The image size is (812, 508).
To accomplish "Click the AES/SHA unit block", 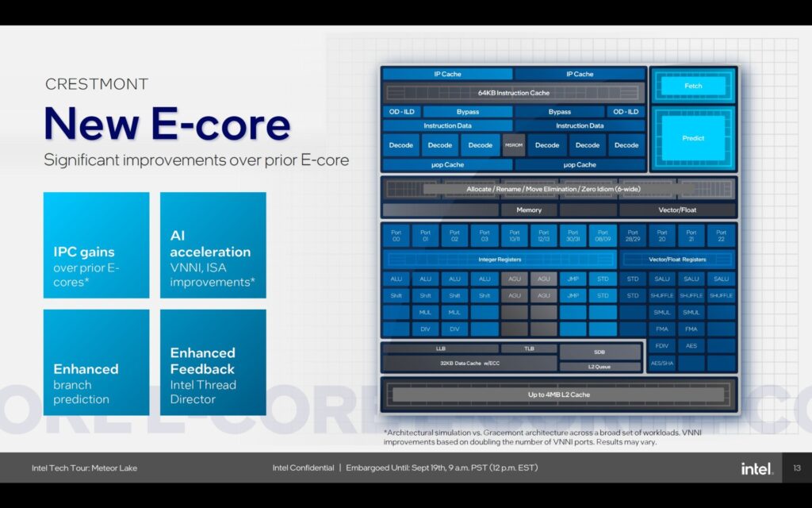I will click(x=661, y=362).
